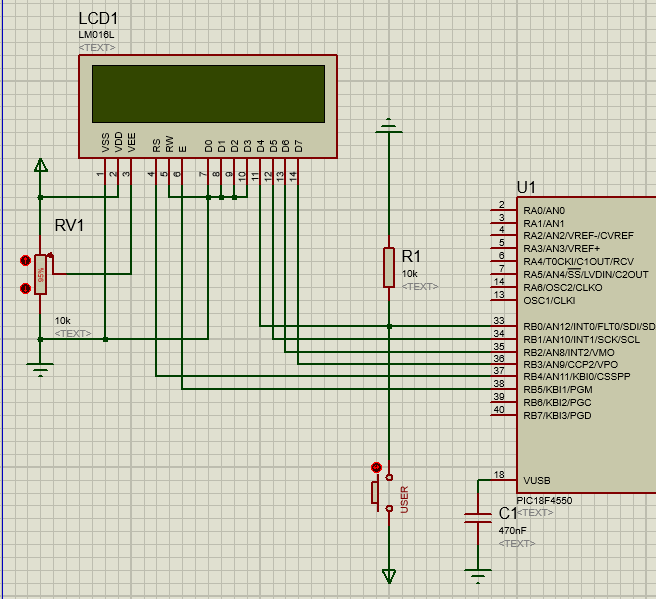Select the LCD1 dark green display screen

(208, 94)
